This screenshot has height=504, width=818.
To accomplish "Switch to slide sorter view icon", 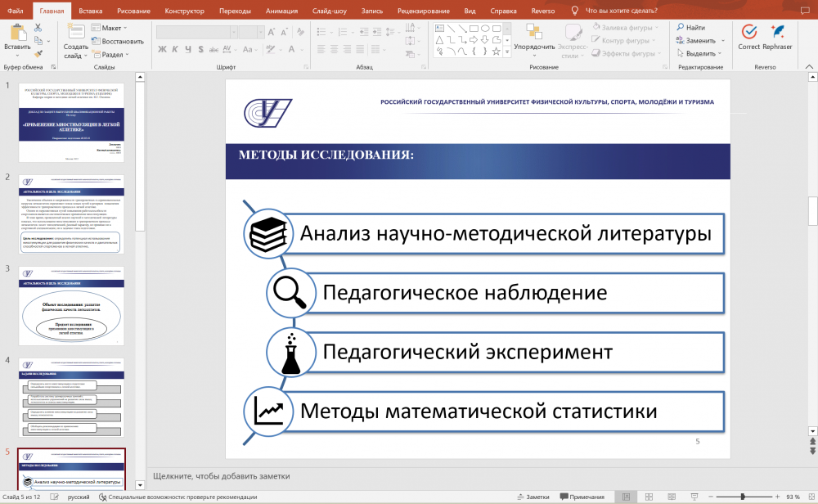I will point(648,497).
